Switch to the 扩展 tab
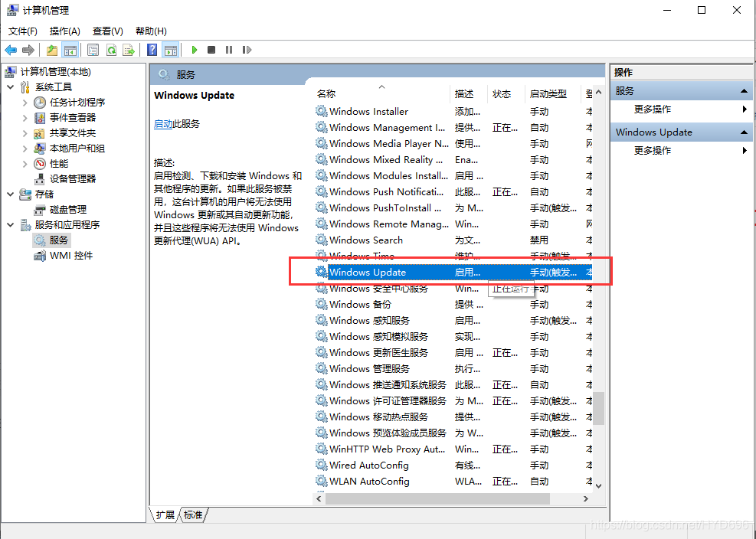 pos(165,515)
